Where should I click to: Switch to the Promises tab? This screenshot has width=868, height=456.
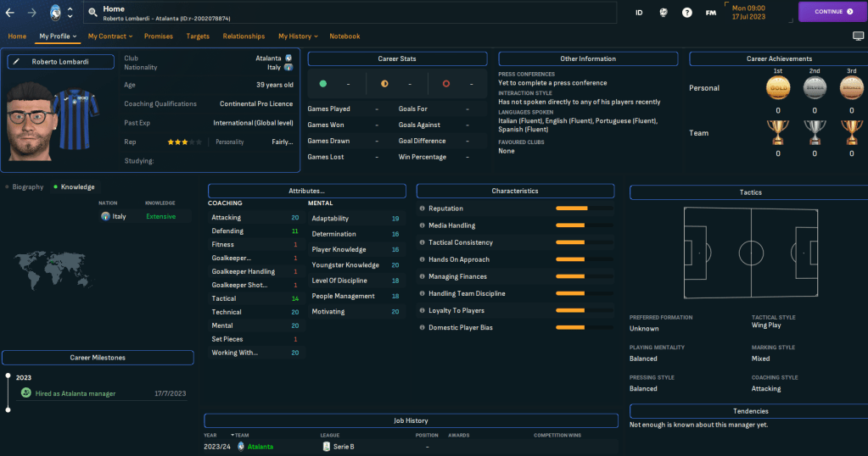[x=159, y=36]
